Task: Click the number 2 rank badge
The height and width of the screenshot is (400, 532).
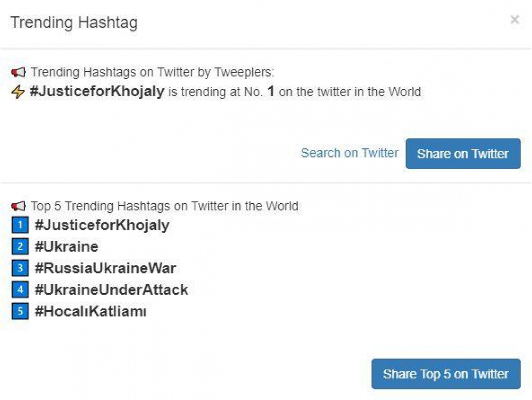Action: pos(20,247)
